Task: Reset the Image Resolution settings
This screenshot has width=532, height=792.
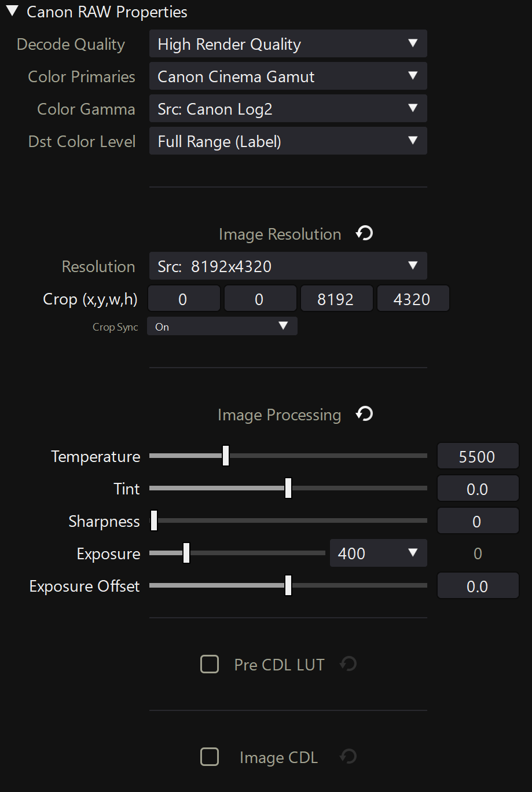Action: 364,234
